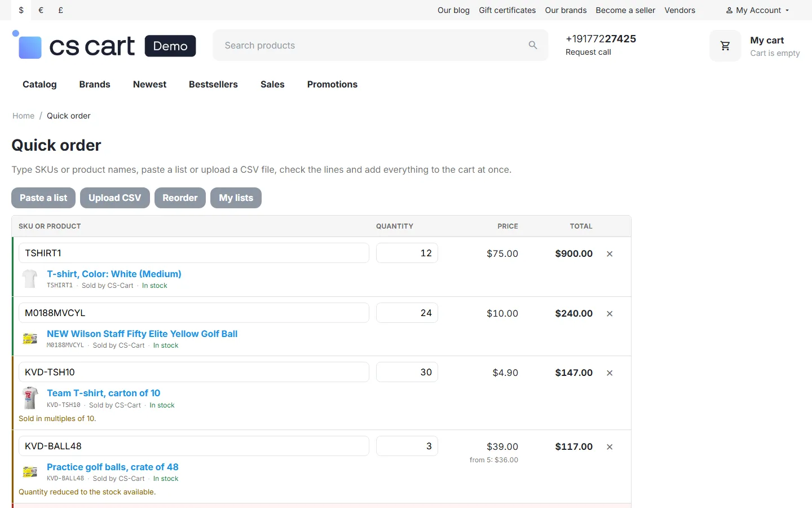Expand the My Account dropdown
This screenshot has height=508, width=812.
pos(757,10)
